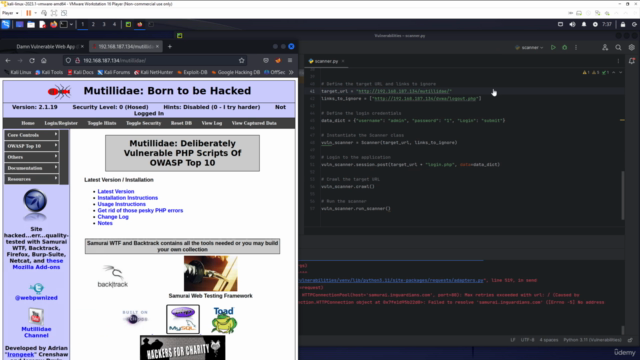
Task: Open new Firefox tab with plus
Action: pos(170,47)
